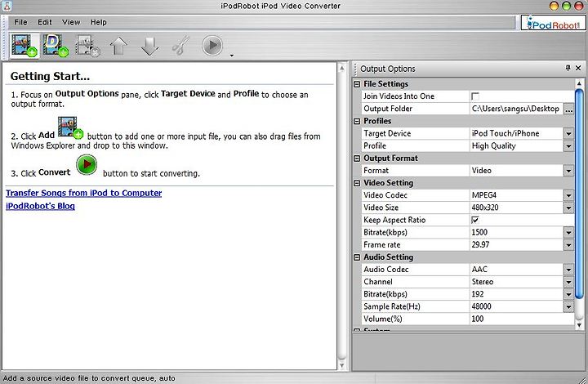Viewport: 588px width, 384px height.
Task: Click the Volume(%) value field
Action: coord(522,319)
